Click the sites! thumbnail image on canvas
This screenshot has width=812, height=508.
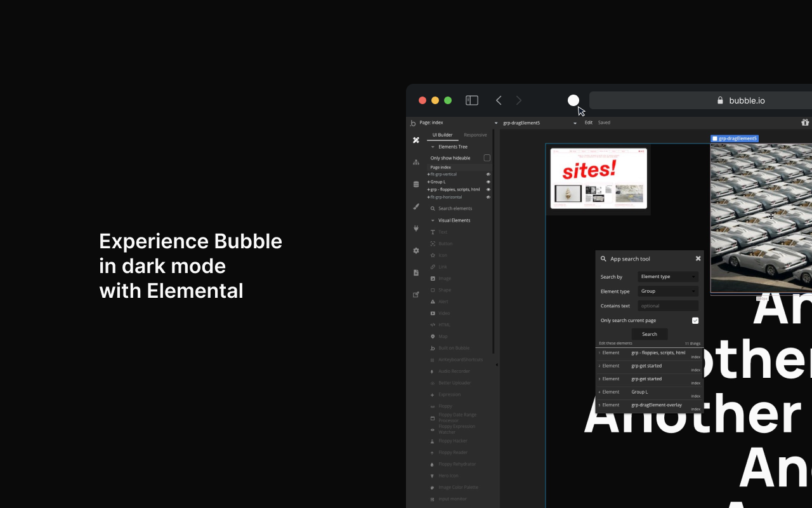point(599,178)
